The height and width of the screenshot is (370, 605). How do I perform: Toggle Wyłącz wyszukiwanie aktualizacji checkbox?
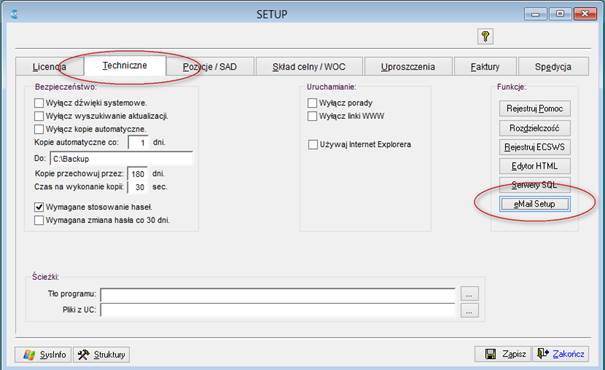point(39,116)
